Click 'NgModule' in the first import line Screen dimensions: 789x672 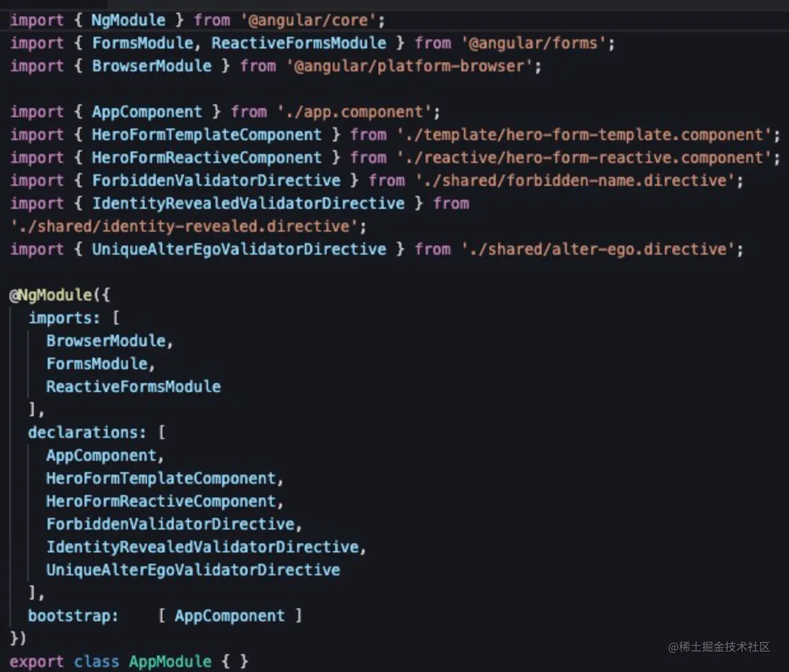(129, 20)
